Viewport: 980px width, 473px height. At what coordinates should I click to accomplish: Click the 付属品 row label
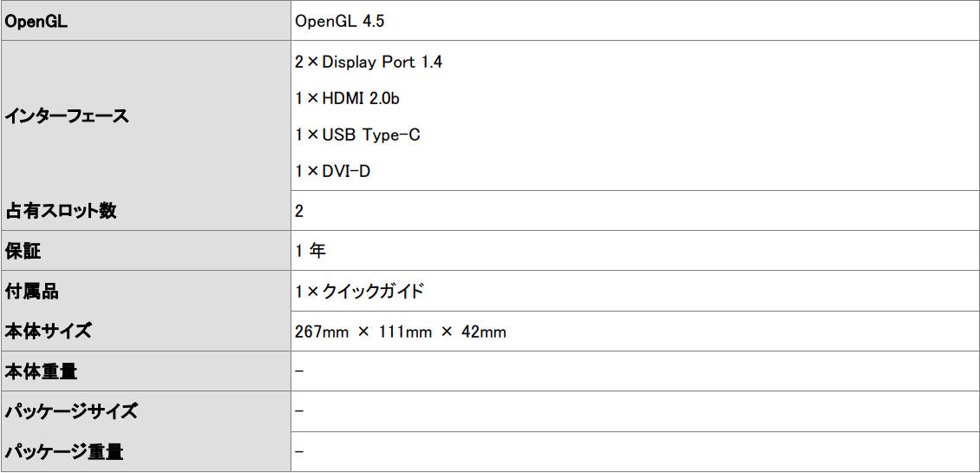[32, 292]
